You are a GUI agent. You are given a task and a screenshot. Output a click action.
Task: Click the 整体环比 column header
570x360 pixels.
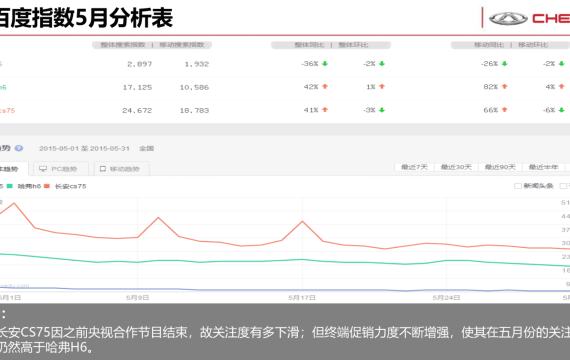pos(353,45)
